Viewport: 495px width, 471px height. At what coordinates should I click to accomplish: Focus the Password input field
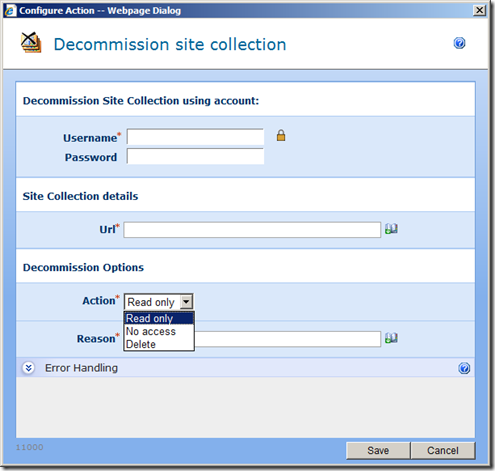195,156
